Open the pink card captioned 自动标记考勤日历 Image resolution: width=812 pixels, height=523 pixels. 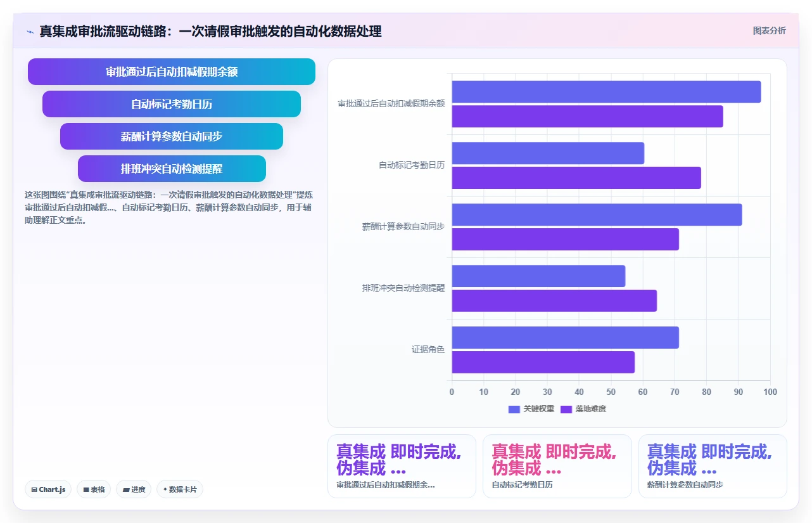(557, 466)
